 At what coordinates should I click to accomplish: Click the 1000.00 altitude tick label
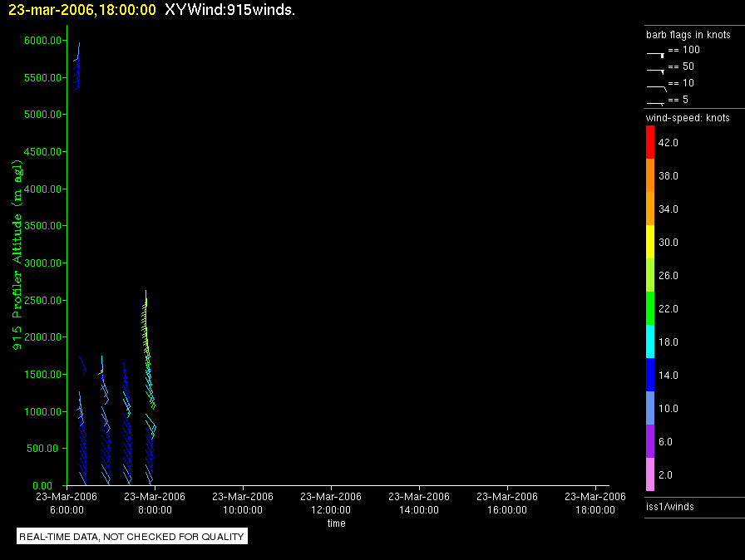click(42, 412)
